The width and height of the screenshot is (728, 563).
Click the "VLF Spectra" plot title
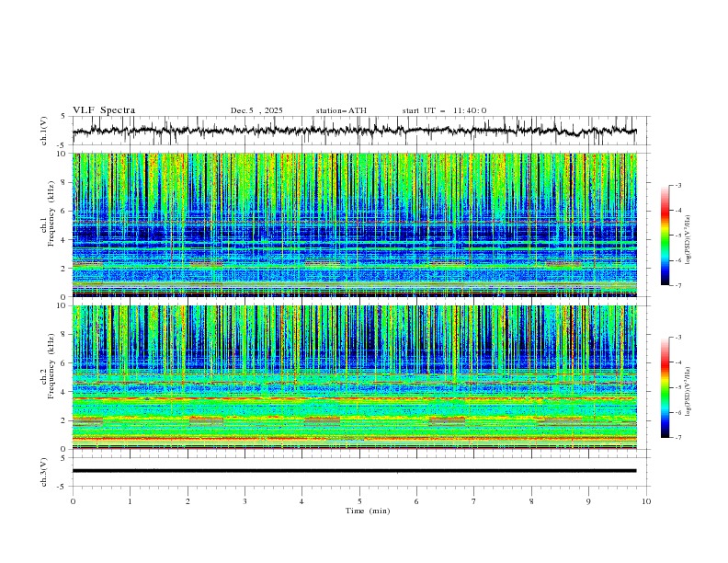104,110
